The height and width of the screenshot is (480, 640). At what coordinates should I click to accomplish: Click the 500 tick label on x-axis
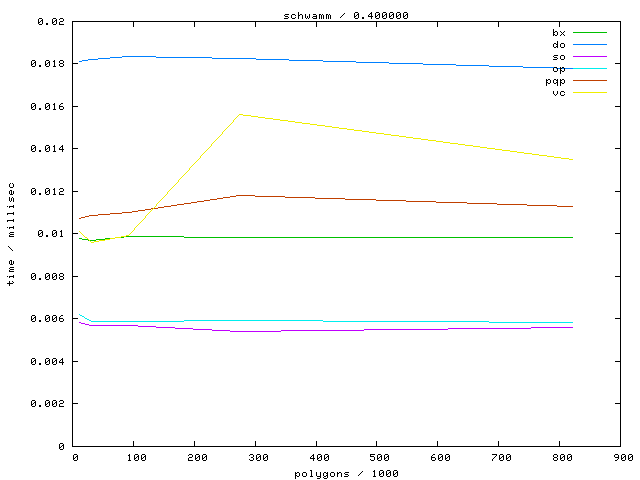click(378, 457)
